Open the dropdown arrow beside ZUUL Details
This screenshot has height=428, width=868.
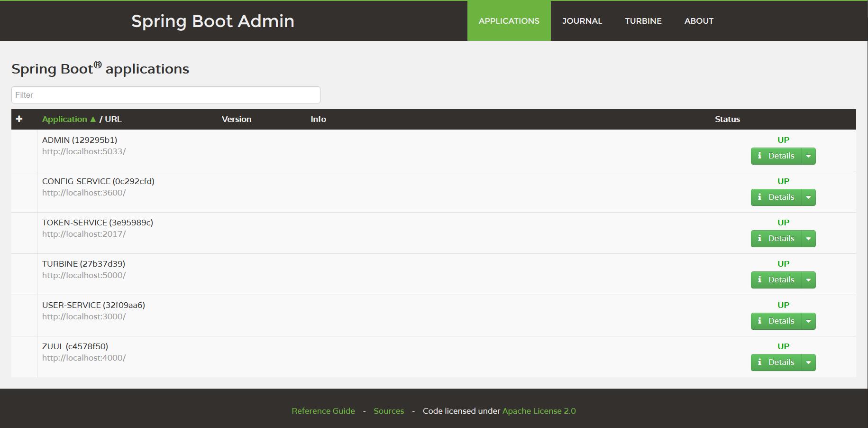(x=808, y=363)
